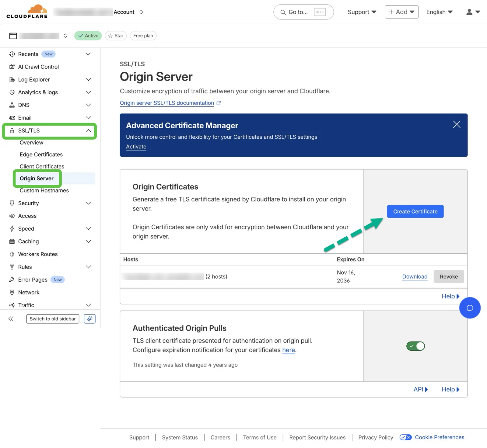Open Origin server SSL/TLS documentation link

point(167,103)
